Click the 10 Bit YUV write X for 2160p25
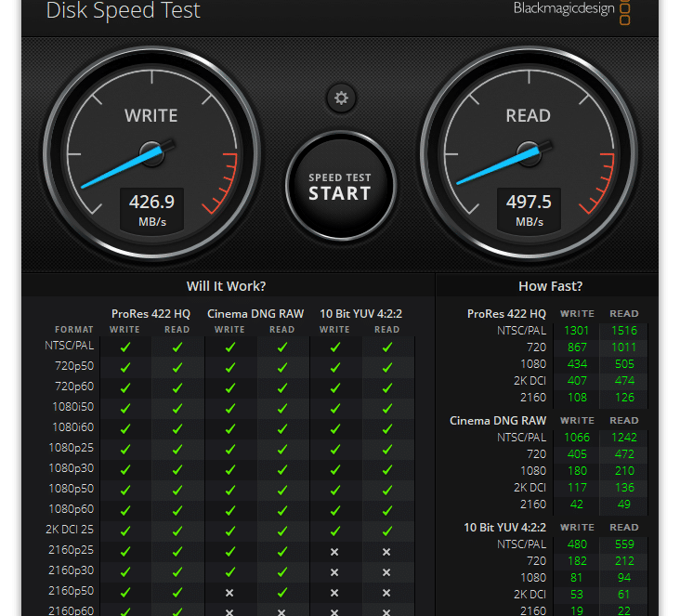The image size is (680, 616). coord(334,552)
